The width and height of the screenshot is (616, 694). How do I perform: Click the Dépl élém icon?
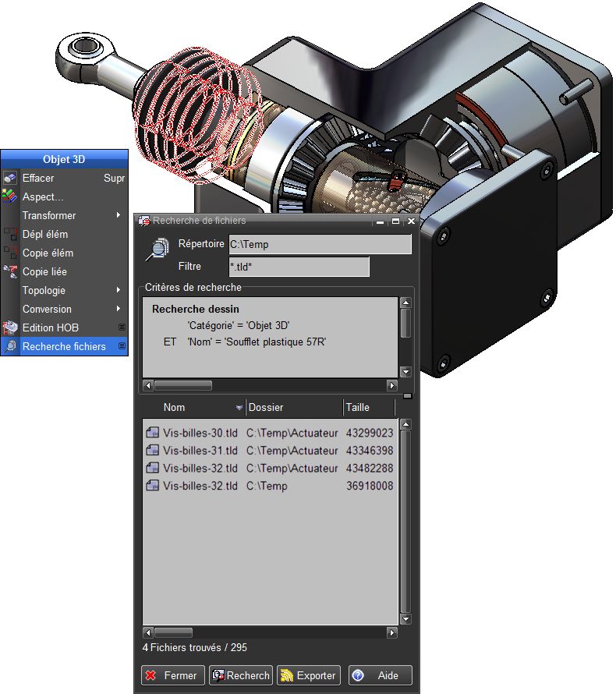[10, 234]
